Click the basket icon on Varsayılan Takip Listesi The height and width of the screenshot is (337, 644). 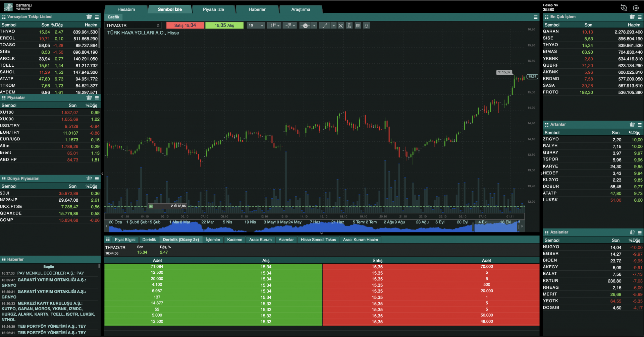89,16
